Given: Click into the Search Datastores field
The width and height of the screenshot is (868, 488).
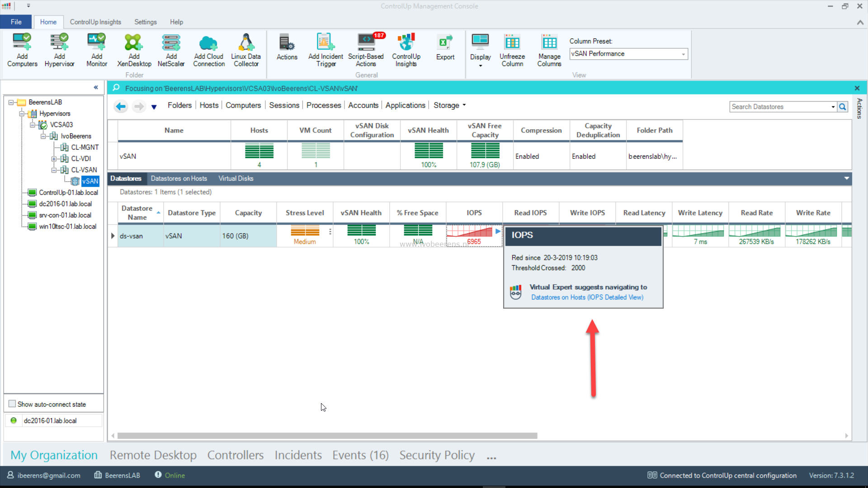Looking at the screenshot, I should coord(780,107).
